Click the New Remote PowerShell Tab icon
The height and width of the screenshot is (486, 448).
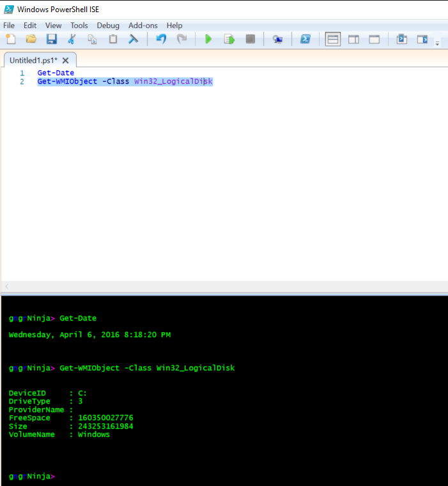(277, 40)
